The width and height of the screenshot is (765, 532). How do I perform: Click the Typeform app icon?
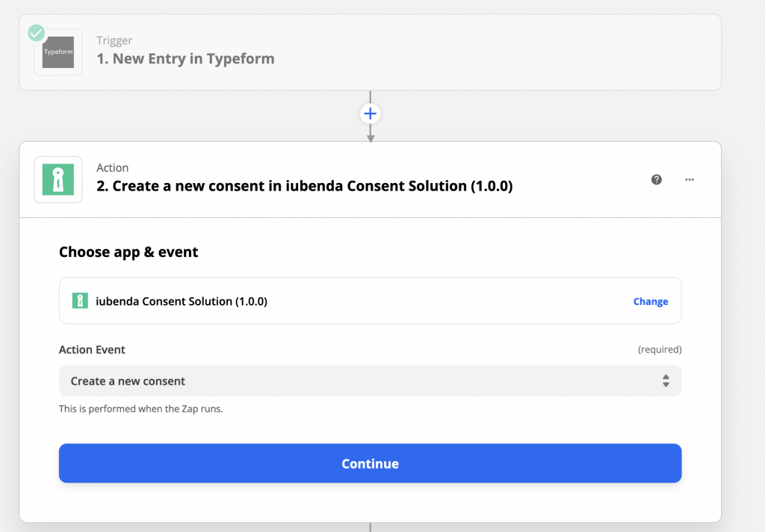tap(58, 52)
